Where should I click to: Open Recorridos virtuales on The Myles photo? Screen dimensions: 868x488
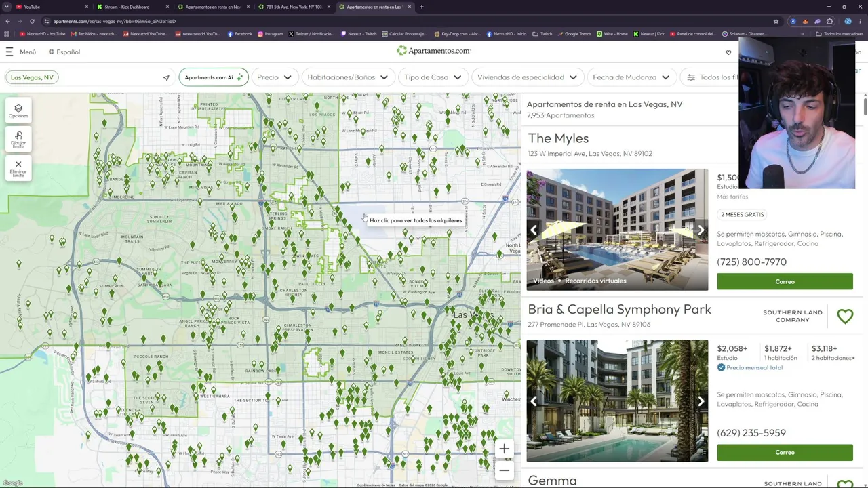tap(595, 281)
